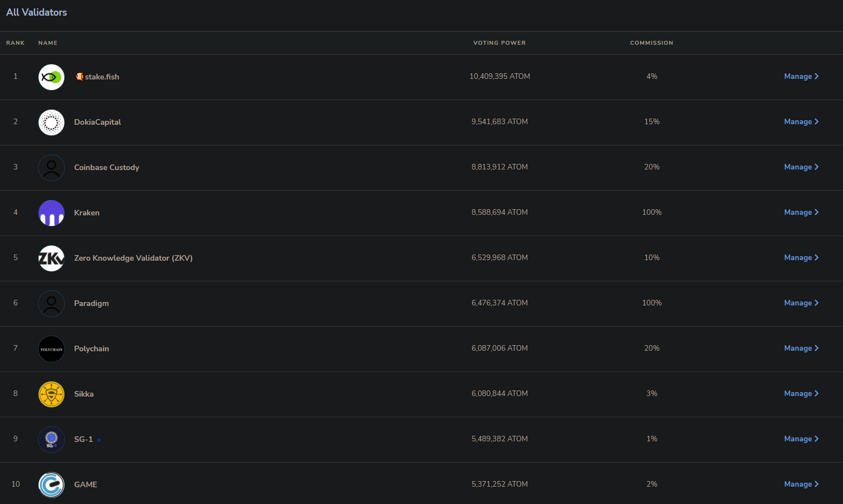Click the yellow Sikka logo

51,394
